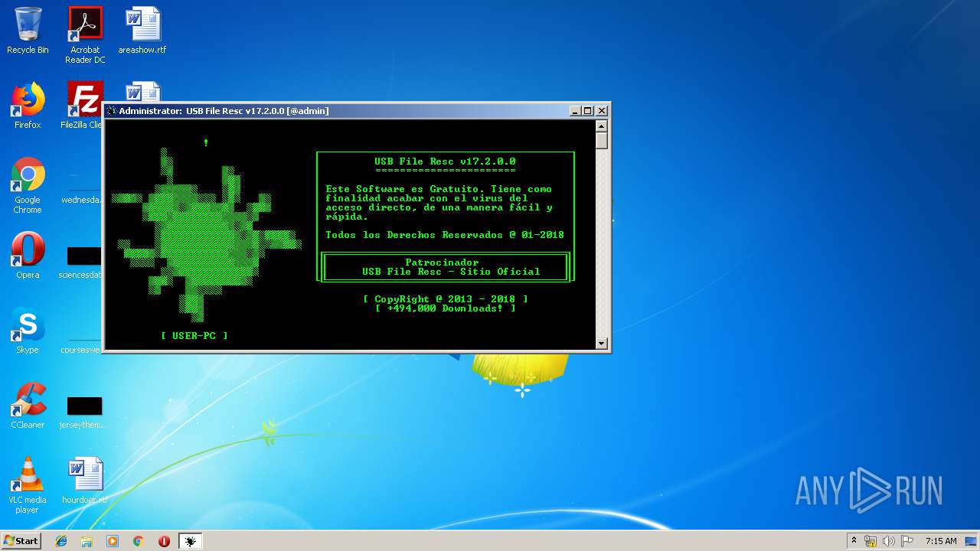This screenshot has width=980, height=551.
Task: Click the console vertical scrollbar thumb
Action: [x=602, y=141]
